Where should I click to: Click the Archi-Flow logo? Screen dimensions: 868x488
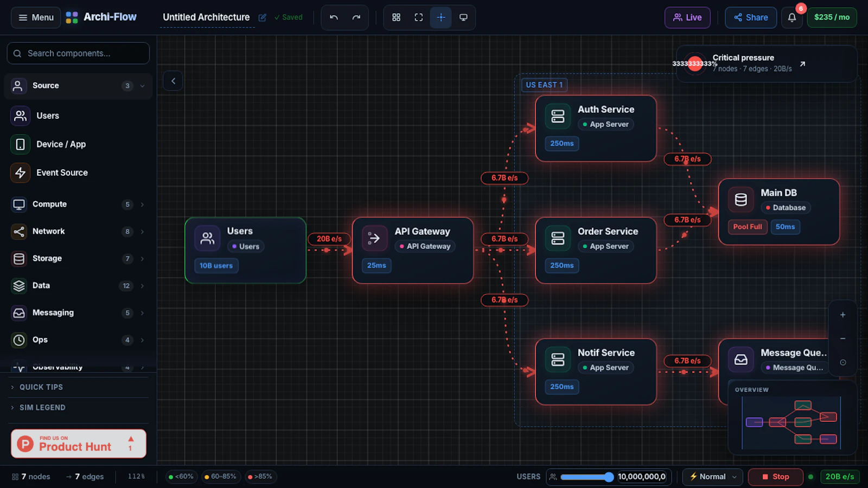(101, 17)
